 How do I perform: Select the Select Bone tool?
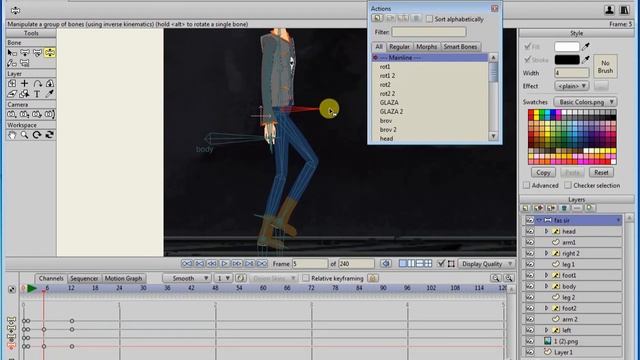pyautogui.click(x=12, y=53)
